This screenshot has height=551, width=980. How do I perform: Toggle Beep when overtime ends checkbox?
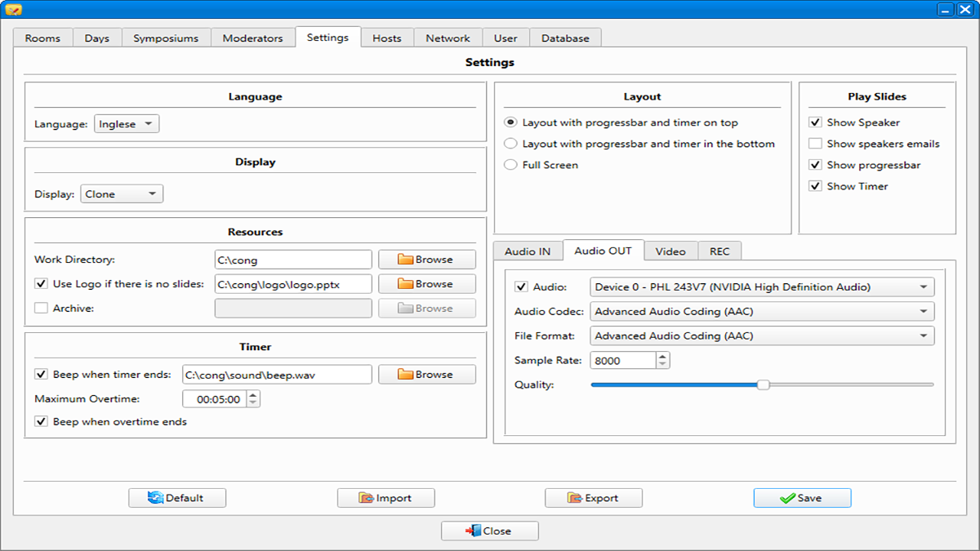coord(41,422)
